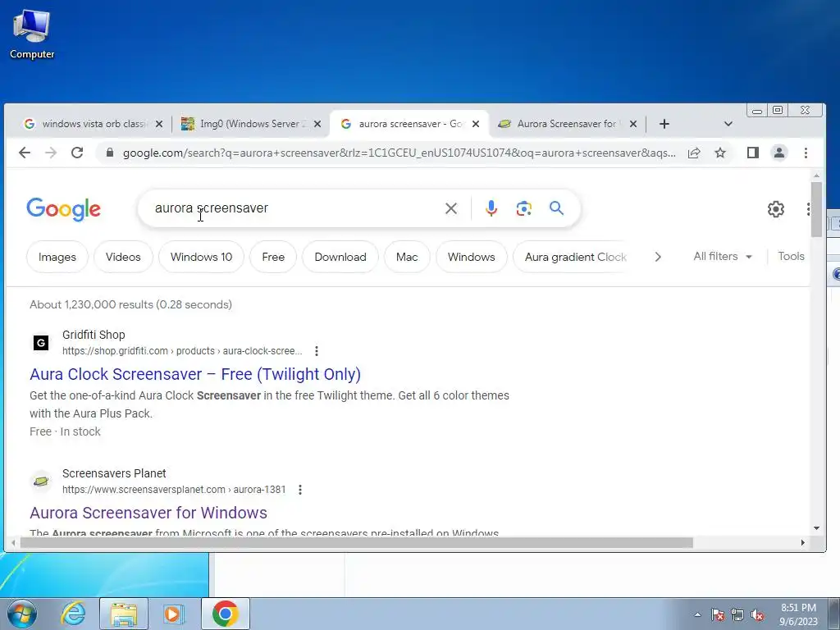This screenshot has height=630, width=840.
Task: Reload the current page
Action: [77, 153]
